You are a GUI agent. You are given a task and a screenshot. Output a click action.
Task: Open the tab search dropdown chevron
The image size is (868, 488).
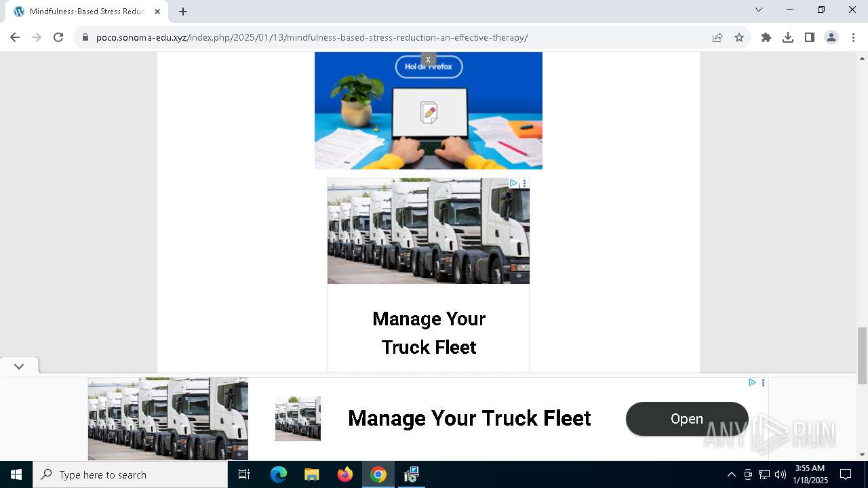(x=759, y=9)
